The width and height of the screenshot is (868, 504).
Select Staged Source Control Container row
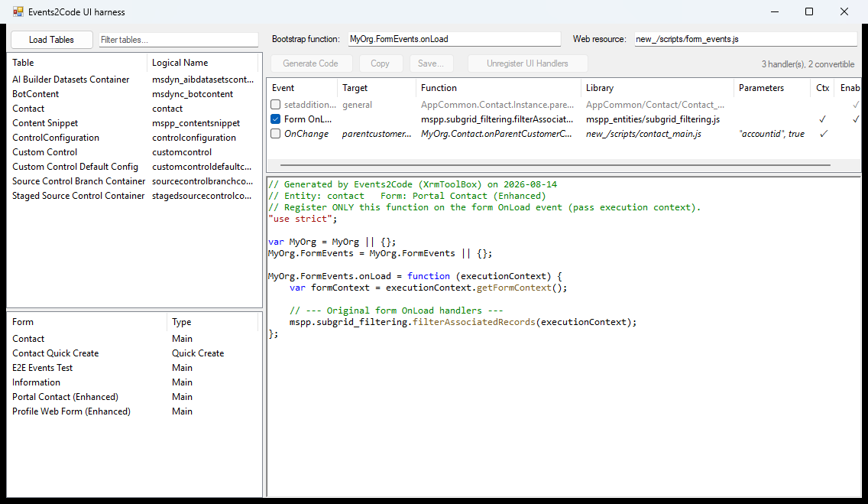click(134, 196)
